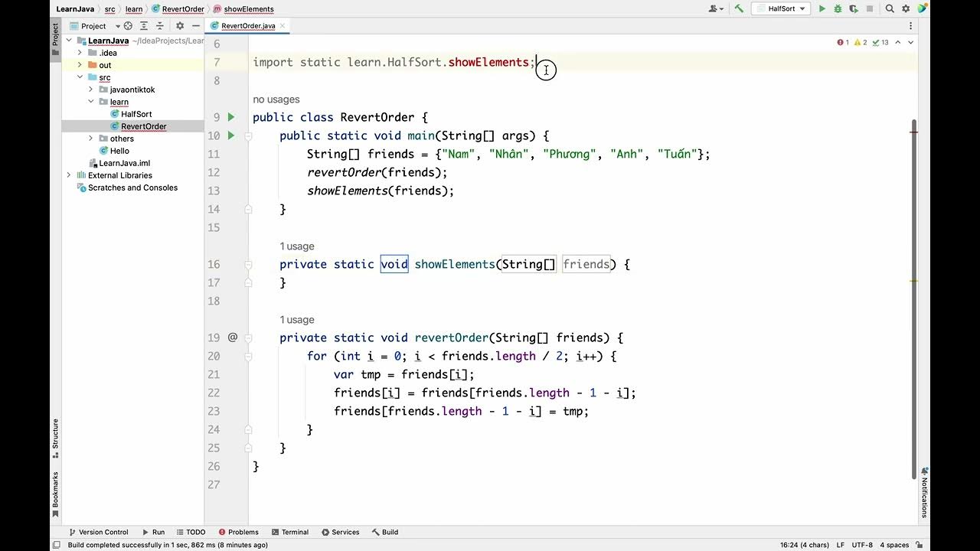Open the Code With Me user icon

tap(715, 8)
